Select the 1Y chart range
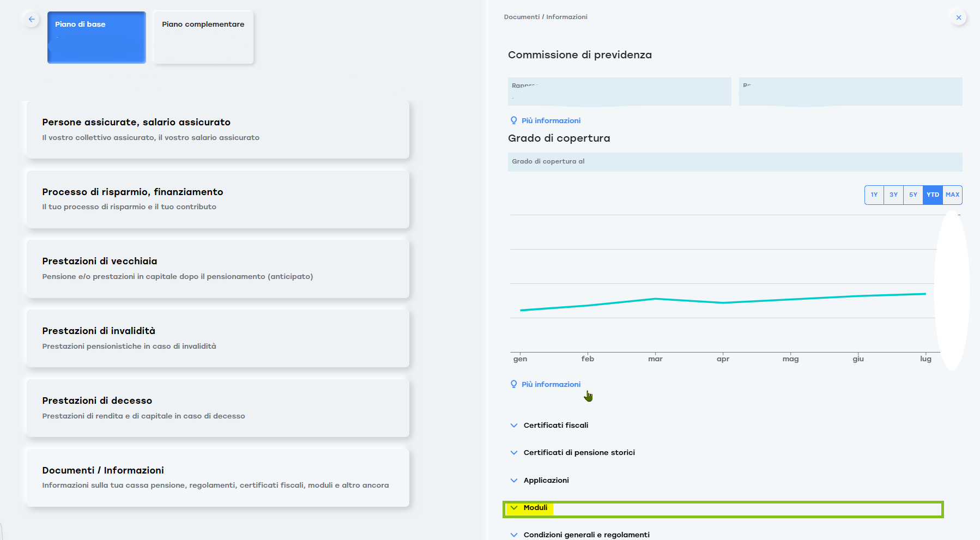980x540 pixels. tap(874, 195)
